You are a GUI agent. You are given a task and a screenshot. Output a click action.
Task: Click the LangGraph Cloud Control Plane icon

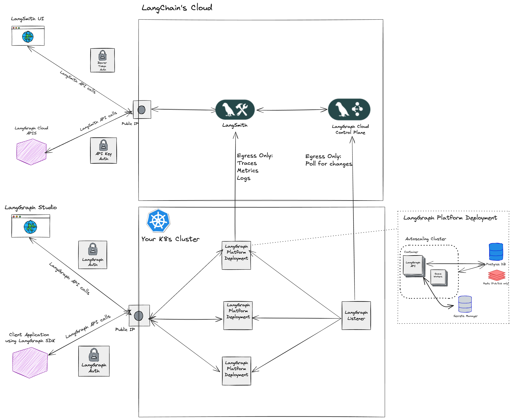349,109
